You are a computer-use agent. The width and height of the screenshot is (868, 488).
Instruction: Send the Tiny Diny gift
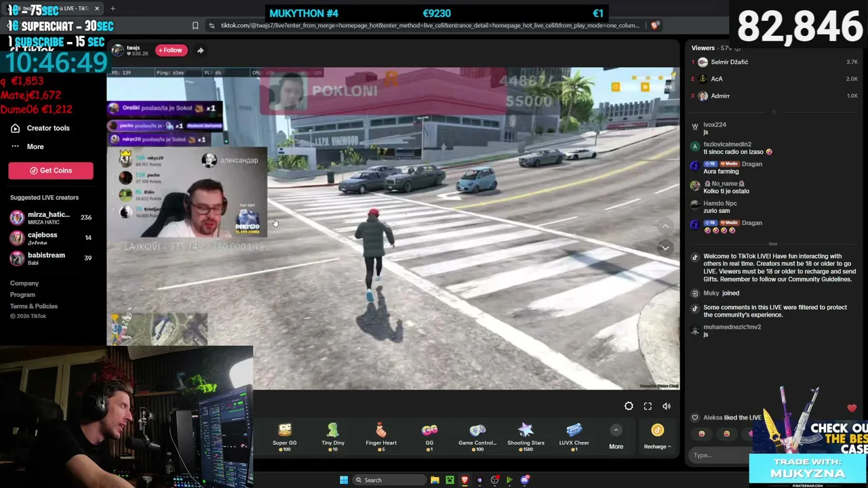[x=332, y=437]
